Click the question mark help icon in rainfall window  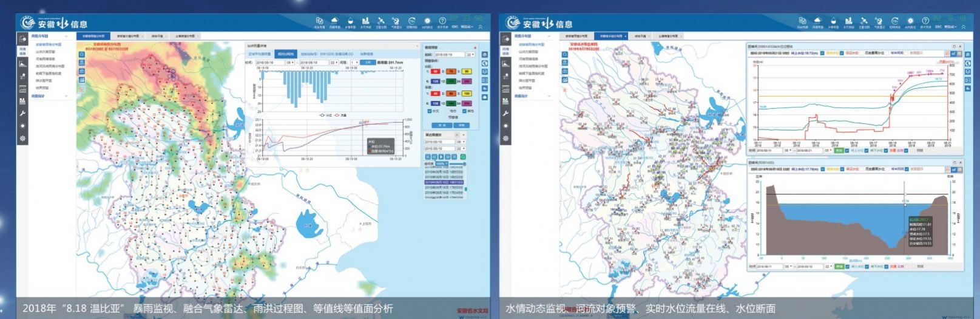442,21
